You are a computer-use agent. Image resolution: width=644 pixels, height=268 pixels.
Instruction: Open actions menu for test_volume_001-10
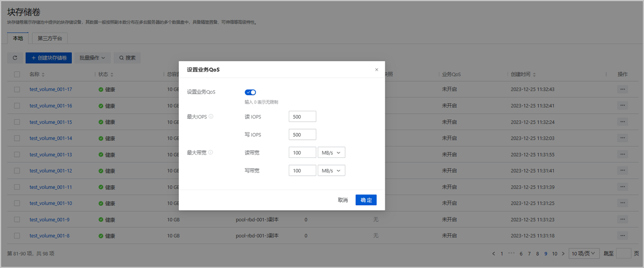(623, 203)
